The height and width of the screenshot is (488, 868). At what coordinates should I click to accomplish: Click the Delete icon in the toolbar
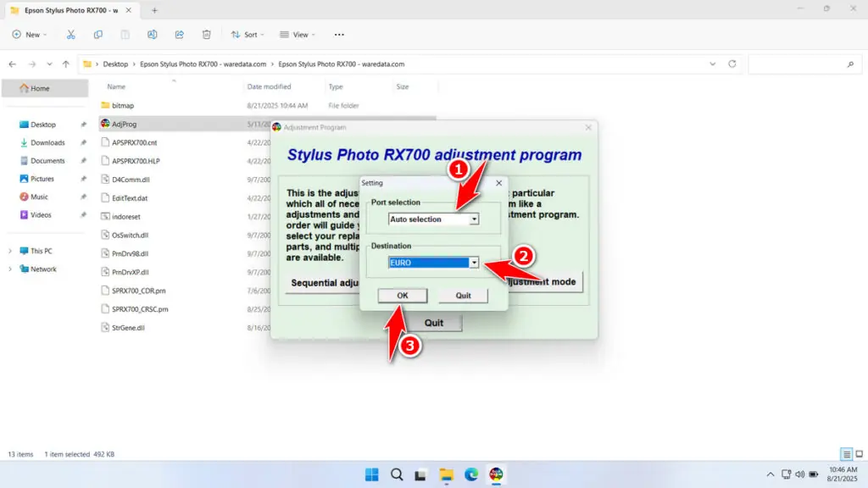pyautogui.click(x=206, y=34)
